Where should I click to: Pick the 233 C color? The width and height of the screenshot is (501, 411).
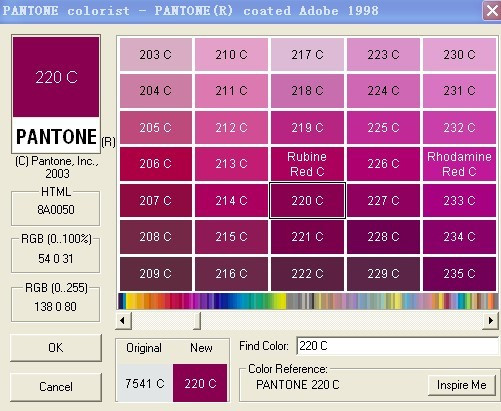tap(459, 200)
